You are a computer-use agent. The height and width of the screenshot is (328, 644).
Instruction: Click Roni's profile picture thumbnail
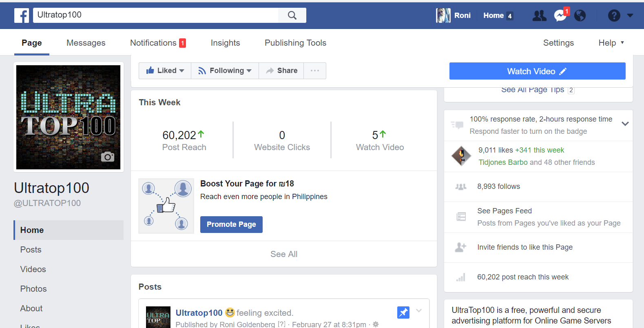(443, 16)
